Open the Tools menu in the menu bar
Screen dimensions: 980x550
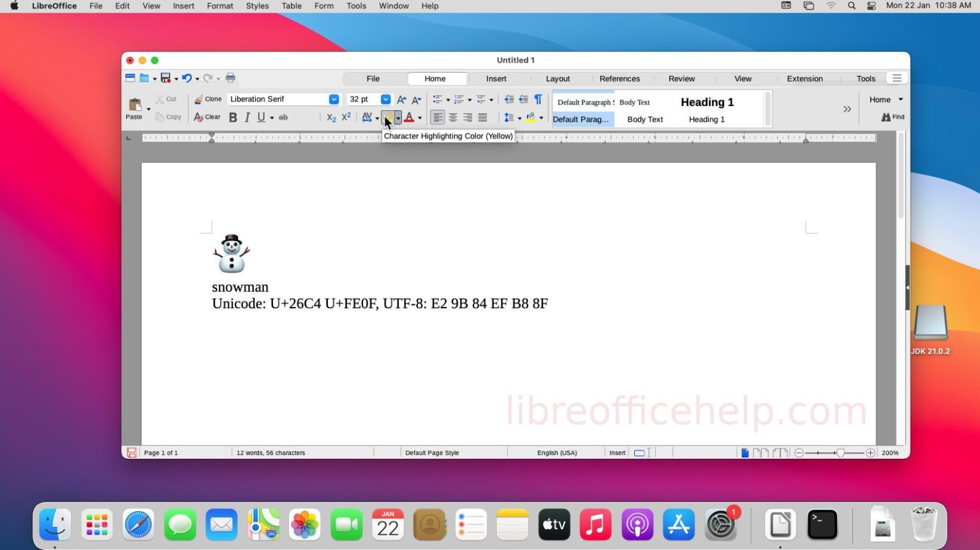[x=356, y=6]
